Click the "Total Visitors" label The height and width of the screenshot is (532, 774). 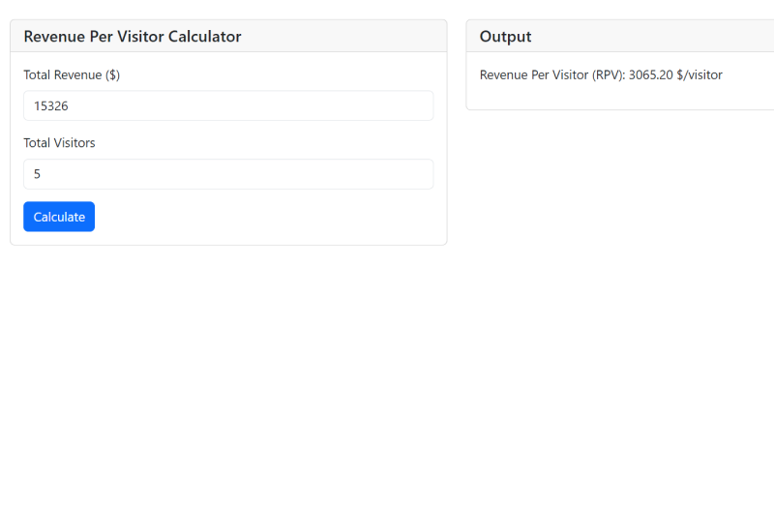click(59, 142)
